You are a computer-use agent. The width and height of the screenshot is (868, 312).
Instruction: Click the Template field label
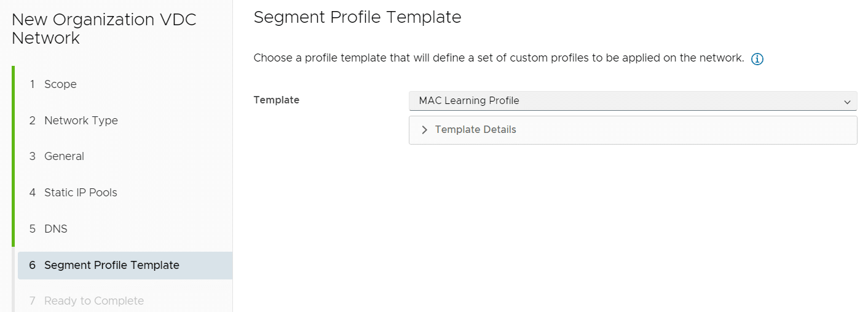click(276, 100)
